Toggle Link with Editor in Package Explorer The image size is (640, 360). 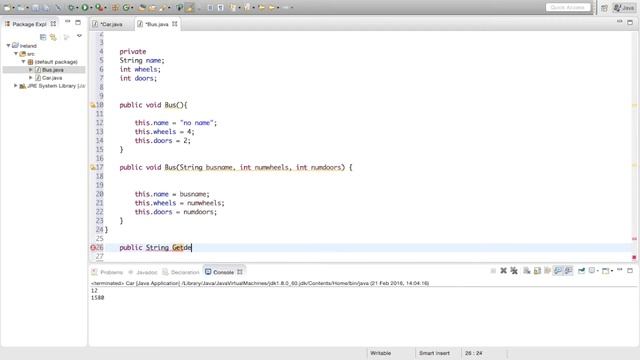[53, 37]
